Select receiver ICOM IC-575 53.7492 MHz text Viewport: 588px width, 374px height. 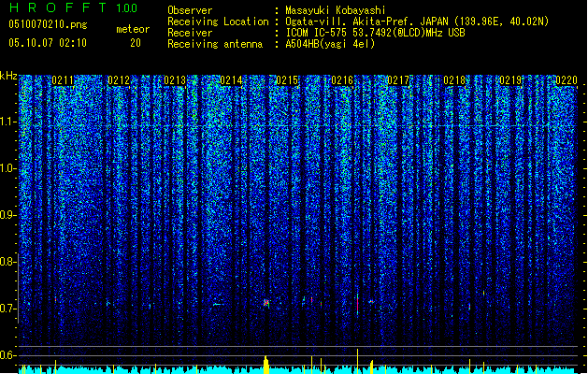point(376,33)
